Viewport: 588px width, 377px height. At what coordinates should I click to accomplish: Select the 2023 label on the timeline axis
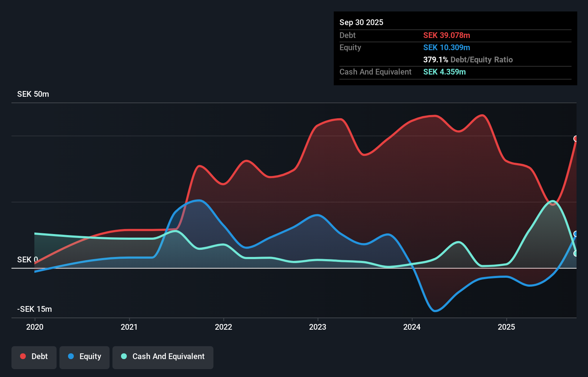[318, 327]
